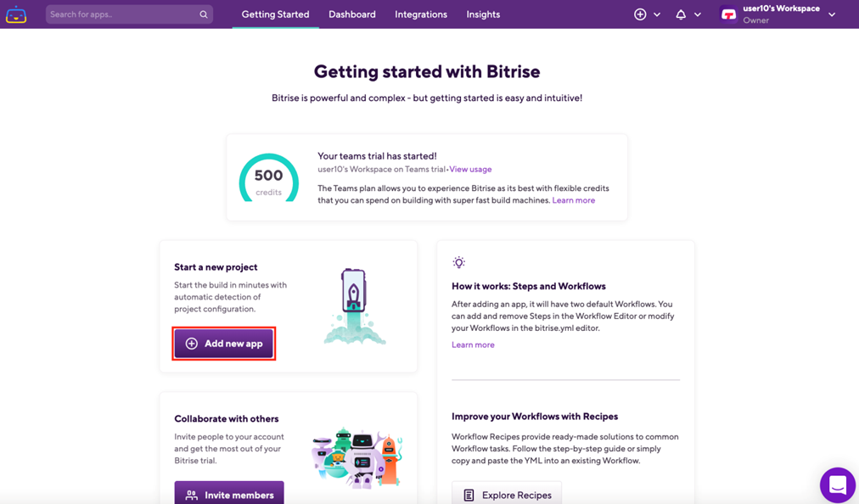Screen dimensions: 859x504
Task: Open the notifications bell icon
Action: click(681, 14)
